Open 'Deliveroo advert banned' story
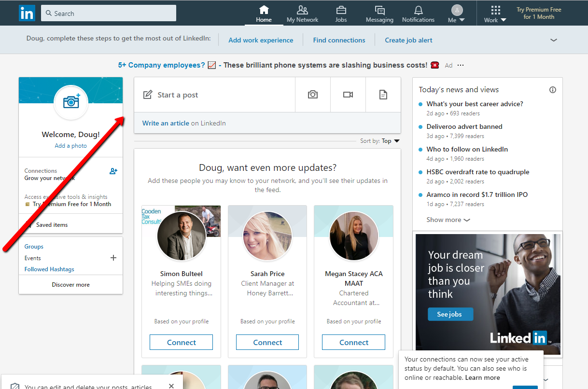The image size is (588, 389). [x=464, y=126]
